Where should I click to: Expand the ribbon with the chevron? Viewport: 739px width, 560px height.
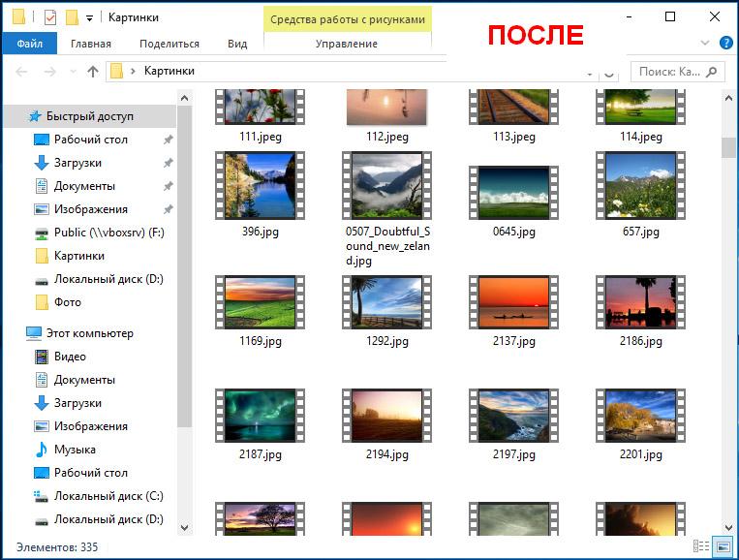click(705, 43)
